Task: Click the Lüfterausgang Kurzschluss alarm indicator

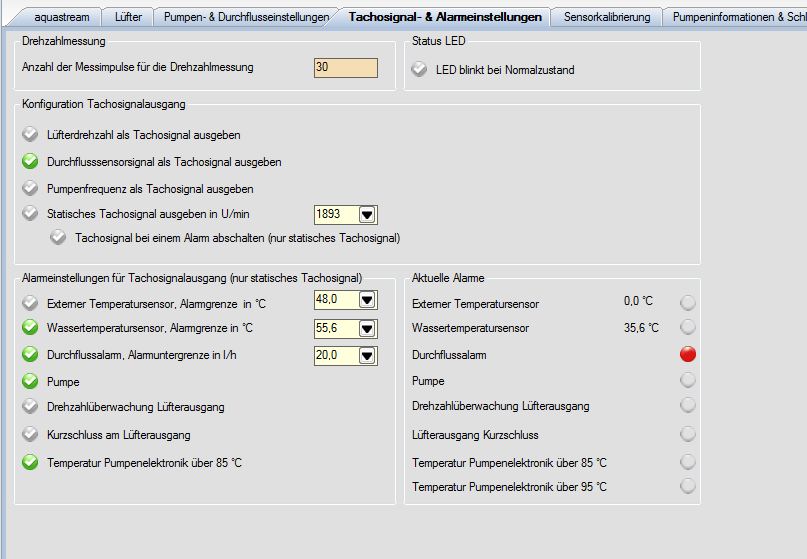Action: (x=688, y=434)
